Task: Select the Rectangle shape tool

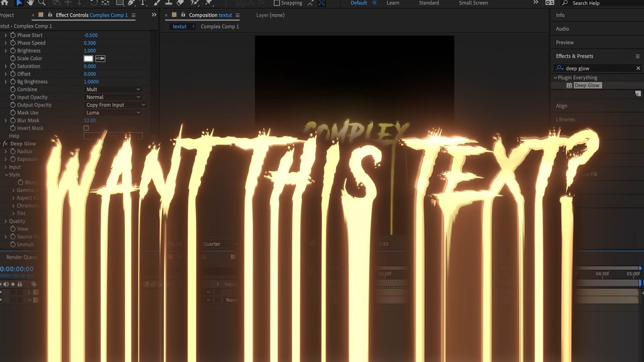Action: pyautogui.click(x=119, y=3)
